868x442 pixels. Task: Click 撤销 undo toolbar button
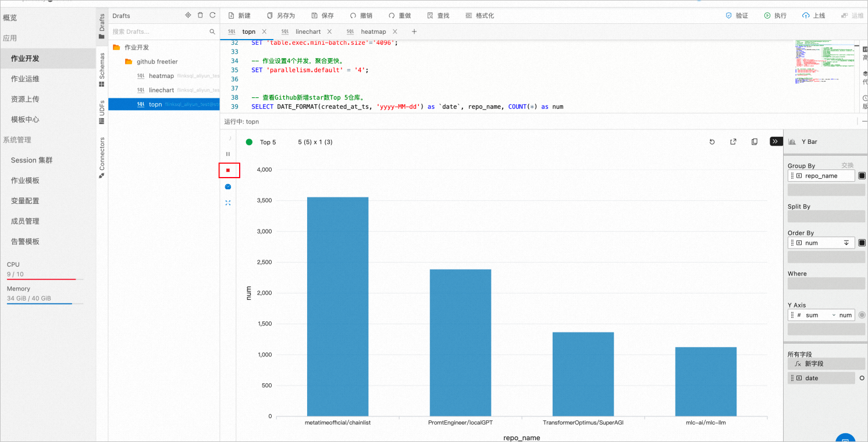click(x=361, y=16)
